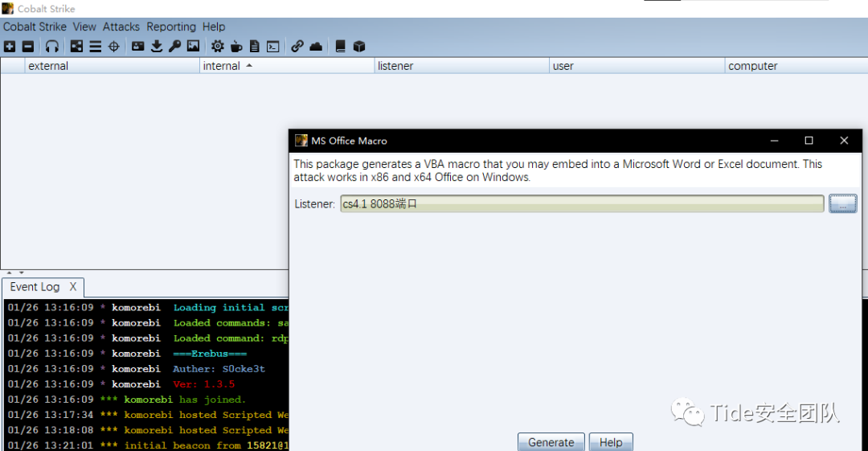Screen dimensions: 868x451
Task: Open credentials via ID card icon
Action: 138,47
